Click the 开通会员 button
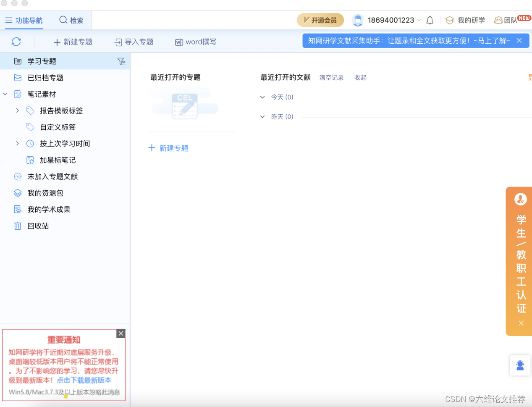 pyautogui.click(x=320, y=20)
